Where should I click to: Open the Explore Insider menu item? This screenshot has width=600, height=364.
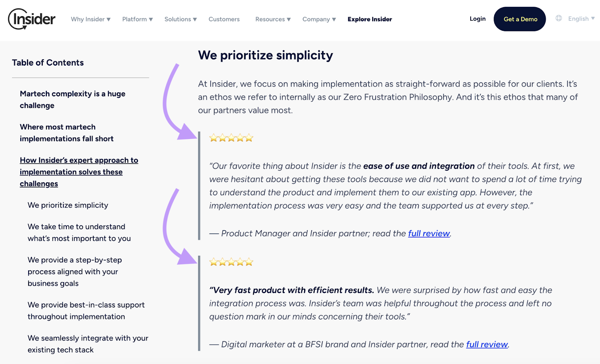(x=370, y=19)
